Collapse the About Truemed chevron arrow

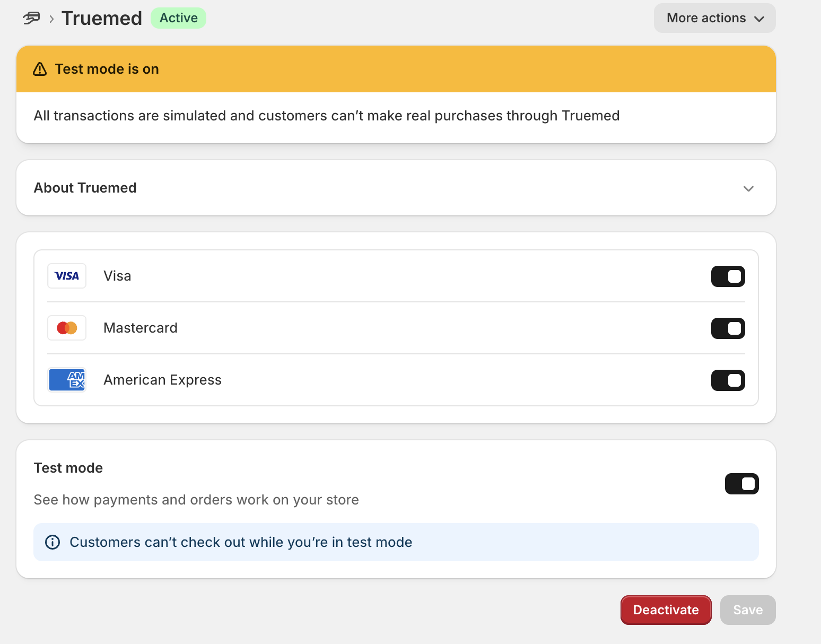(748, 188)
